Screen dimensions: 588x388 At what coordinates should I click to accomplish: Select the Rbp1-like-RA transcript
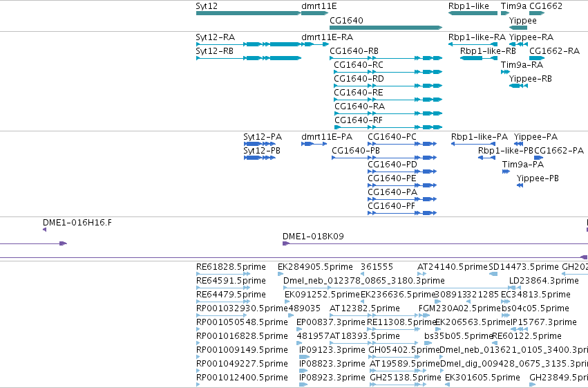click(x=473, y=44)
